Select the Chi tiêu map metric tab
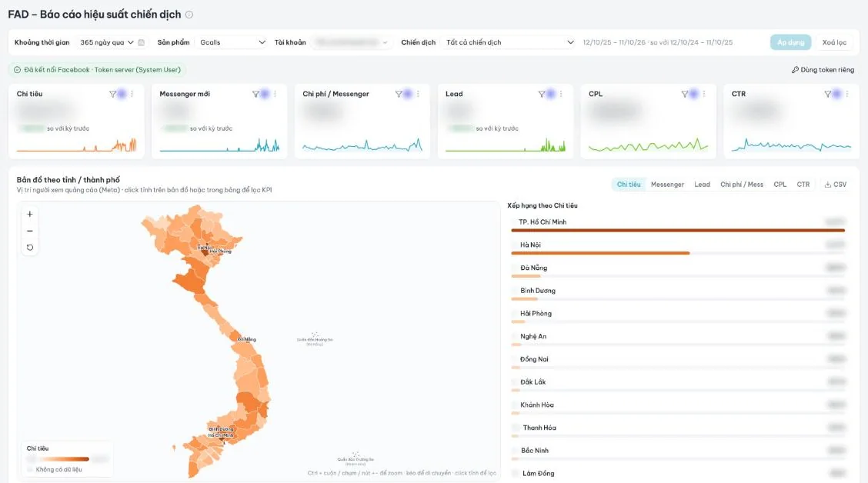The image size is (868, 483). [629, 185]
